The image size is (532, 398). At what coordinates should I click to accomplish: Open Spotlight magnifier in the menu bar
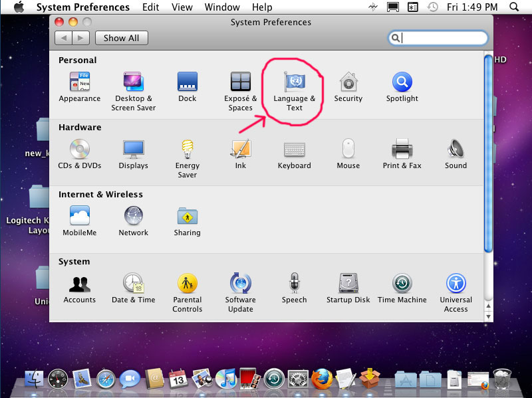click(x=514, y=7)
